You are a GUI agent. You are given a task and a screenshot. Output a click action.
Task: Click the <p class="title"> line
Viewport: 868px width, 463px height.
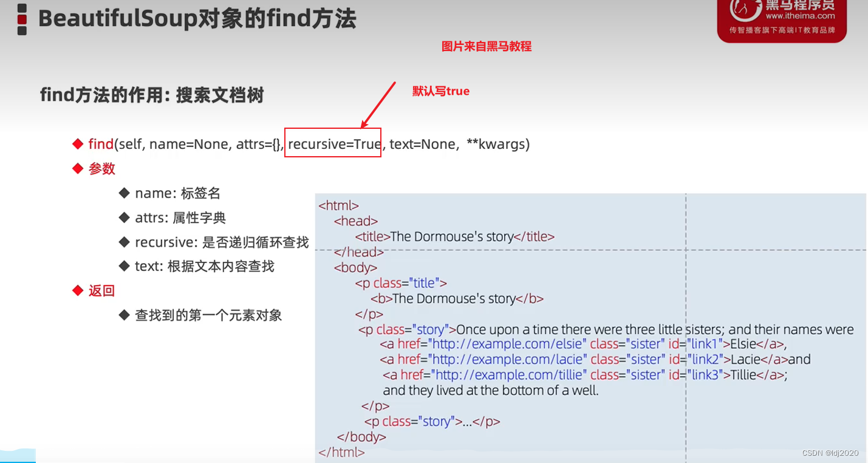[401, 283]
